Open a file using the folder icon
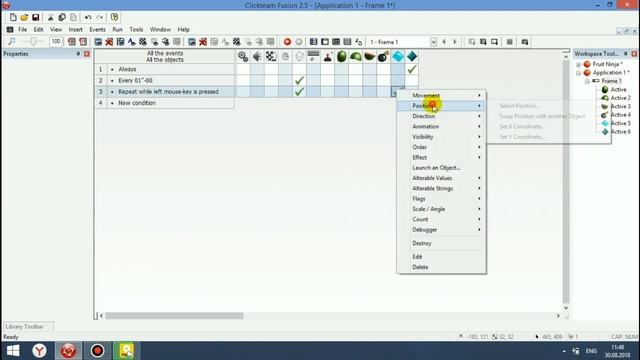The image size is (640, 360). pos(24,17)
